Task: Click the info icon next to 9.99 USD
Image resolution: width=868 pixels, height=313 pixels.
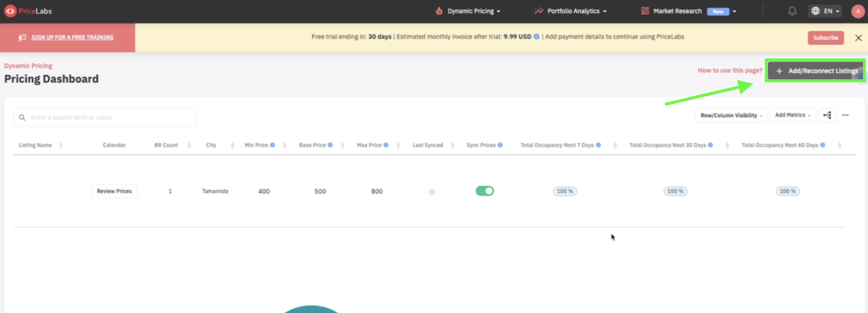Action: coord(537,37)
